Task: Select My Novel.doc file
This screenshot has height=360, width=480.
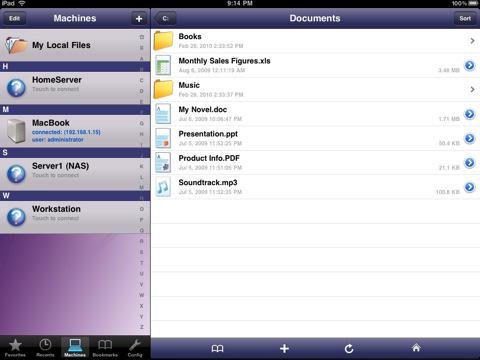Action: tap(315, 114)
